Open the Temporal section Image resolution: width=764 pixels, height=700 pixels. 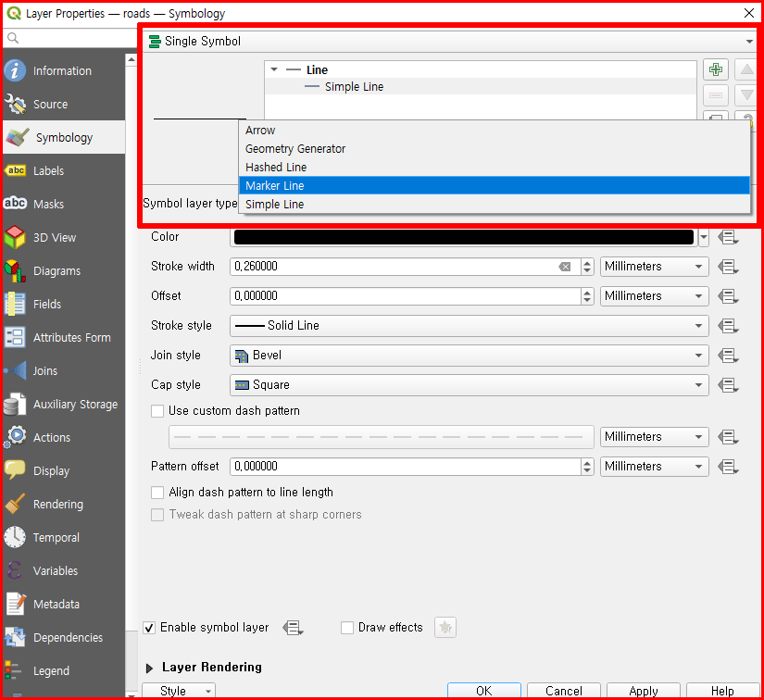pyautogui.click(x=63, y=538)
